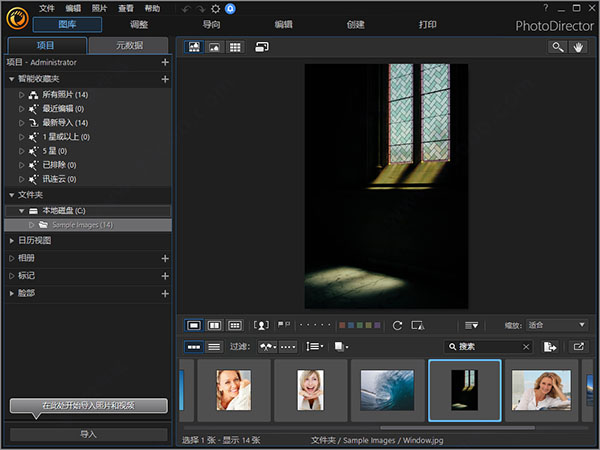This screenshot has height=450, width=600.
Task: Open rating filter dropdown
Action: (x=288, y=347)
